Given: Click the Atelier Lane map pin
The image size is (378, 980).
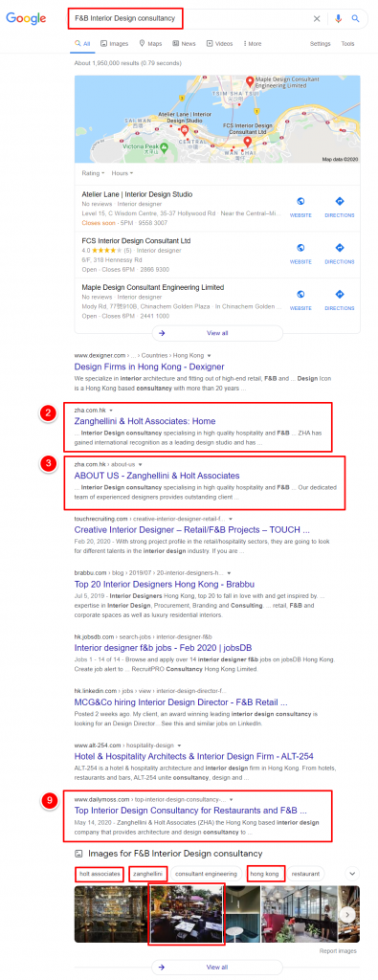Looking at the screenshot, I should (185, 130).
